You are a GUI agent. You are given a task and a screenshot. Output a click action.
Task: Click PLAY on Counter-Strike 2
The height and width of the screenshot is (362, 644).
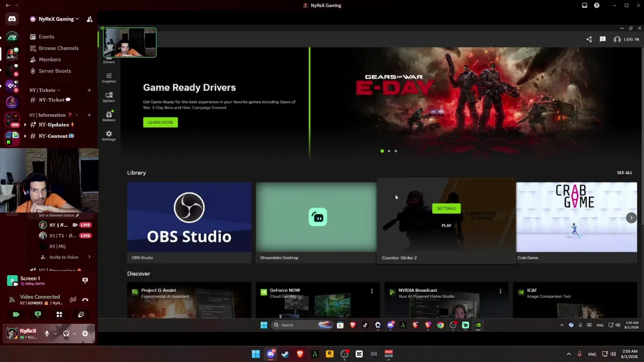(x=446, y=226)
